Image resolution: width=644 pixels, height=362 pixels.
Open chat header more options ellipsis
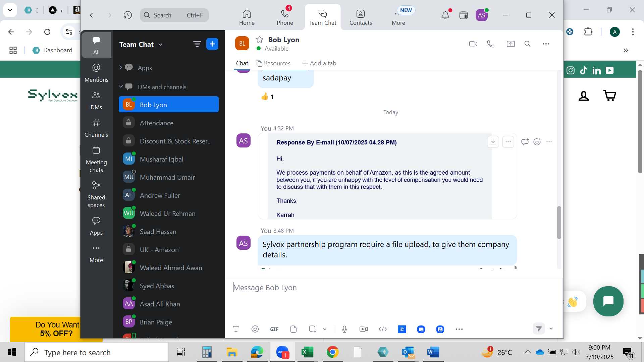pos(546,44)
